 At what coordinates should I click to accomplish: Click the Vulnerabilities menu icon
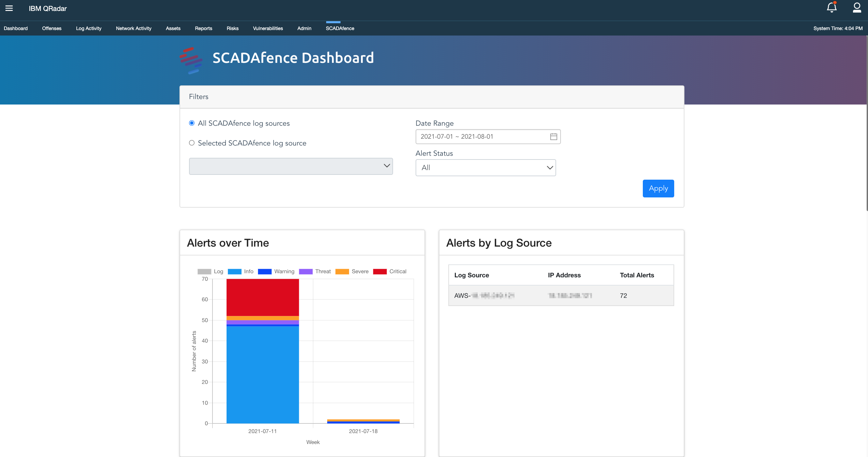click(x=267, y=28)
